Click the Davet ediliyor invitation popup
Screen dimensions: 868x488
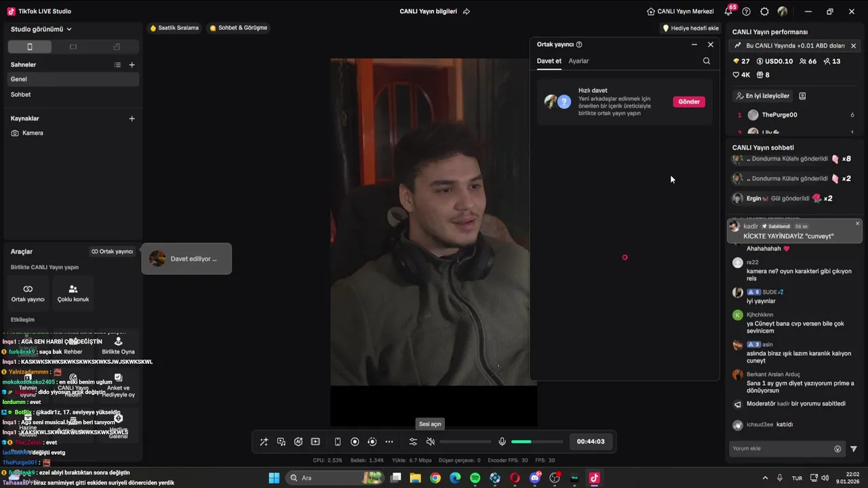186,259
